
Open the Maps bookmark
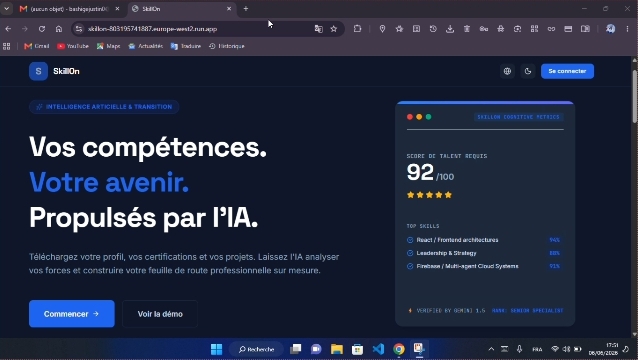tap(108, 46)
